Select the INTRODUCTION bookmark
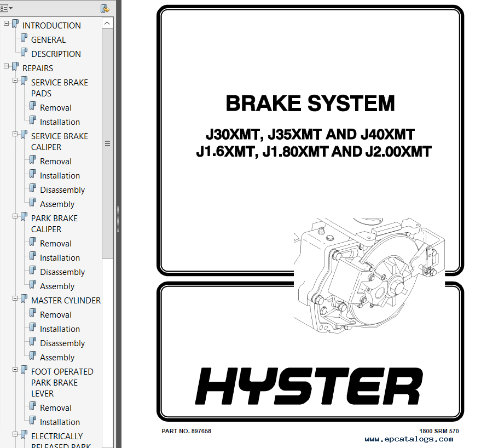Image resolution: width=481 pixels, height=448 pixels. click(x=51, y=26)
